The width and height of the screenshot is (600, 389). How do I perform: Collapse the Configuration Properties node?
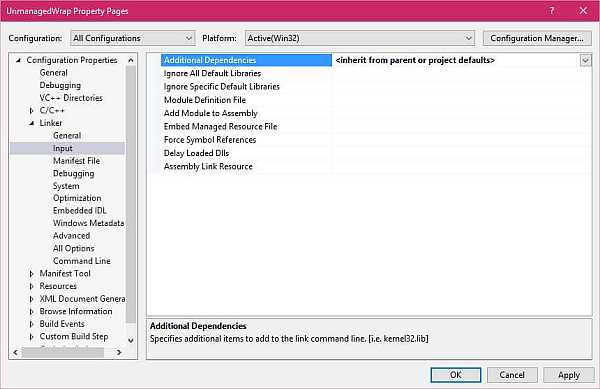point(18,60)
